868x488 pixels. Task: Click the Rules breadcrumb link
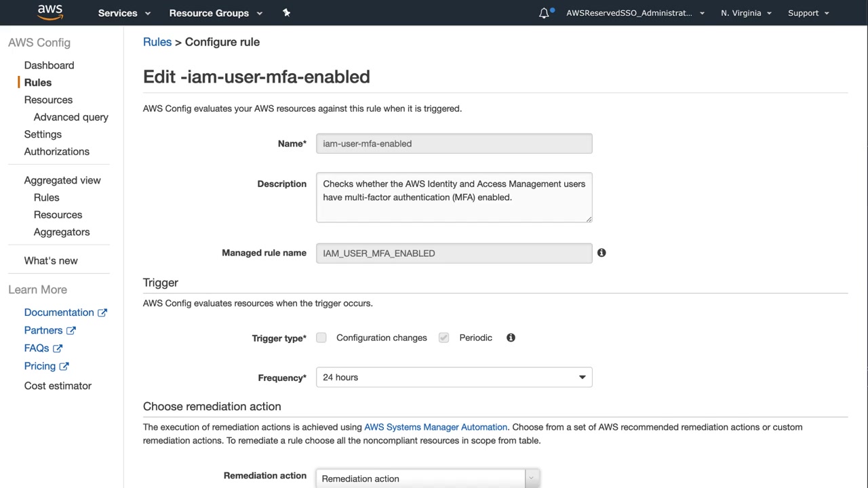tap(157, 42)
